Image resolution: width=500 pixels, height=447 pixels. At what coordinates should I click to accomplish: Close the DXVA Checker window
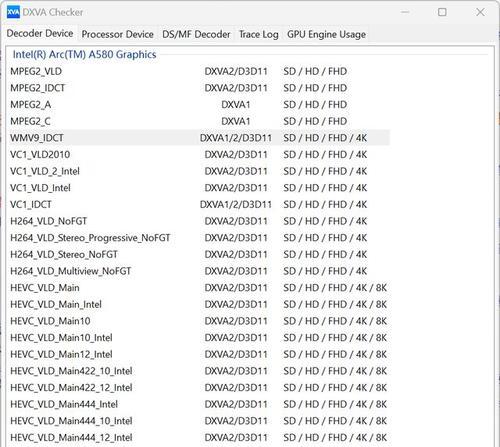pos(480,12)
